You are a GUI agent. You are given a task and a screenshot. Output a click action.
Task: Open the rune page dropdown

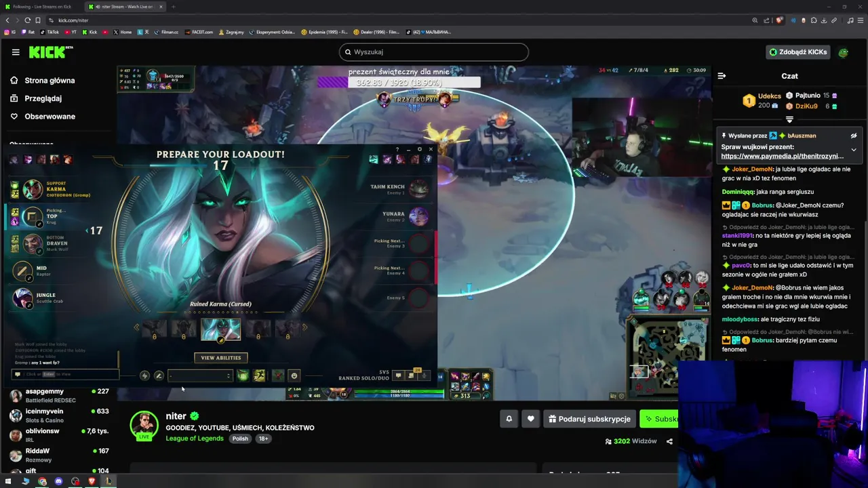click(x=201, y=375)
